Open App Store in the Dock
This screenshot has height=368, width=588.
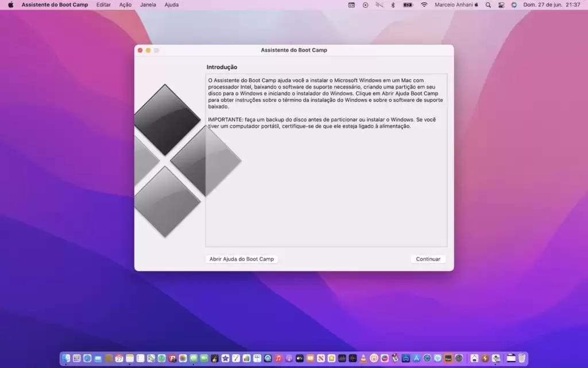416,359
